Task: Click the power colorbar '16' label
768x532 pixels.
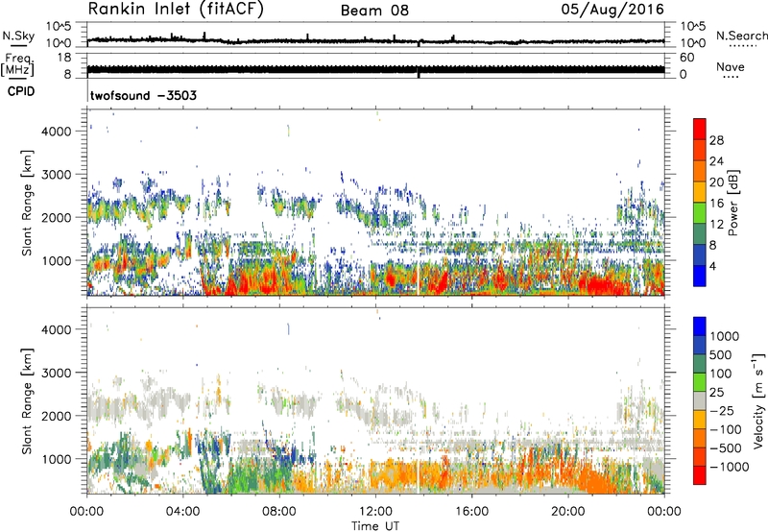Action: 716,204
